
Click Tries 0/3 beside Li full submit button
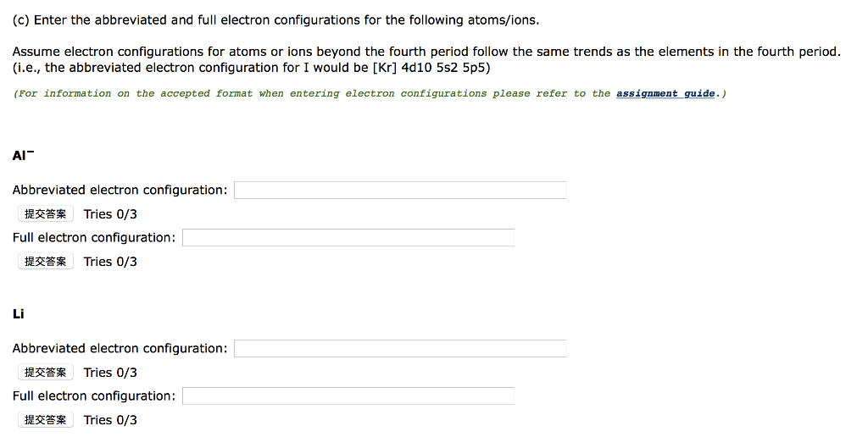click(x=110, y=420)
